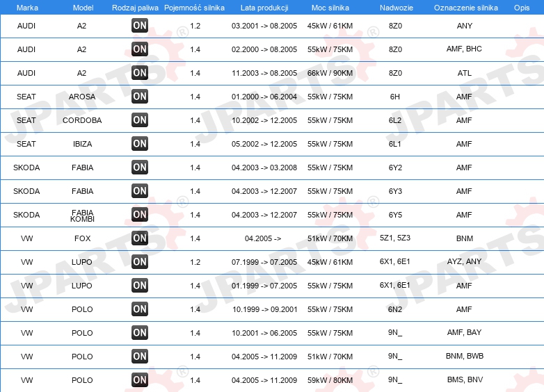Image resolution: width=544 pixels, height=392 pixels.
Task: Click the production dates '04.2003 -> 03.2008'
Action: 264,168
